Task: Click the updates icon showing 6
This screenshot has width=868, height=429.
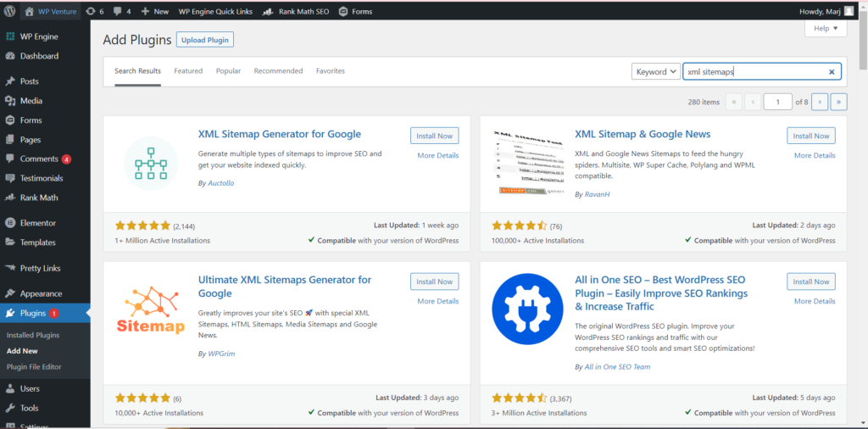Action: [91, 11]
